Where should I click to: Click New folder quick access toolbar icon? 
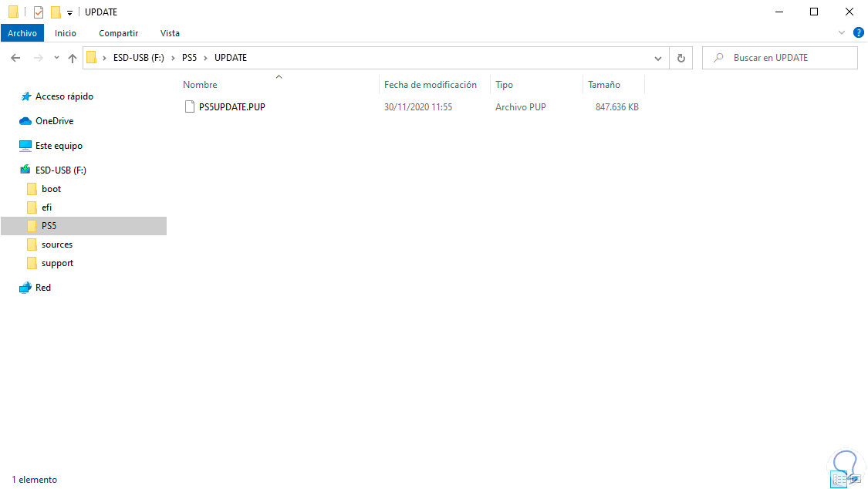click(56, 12)
